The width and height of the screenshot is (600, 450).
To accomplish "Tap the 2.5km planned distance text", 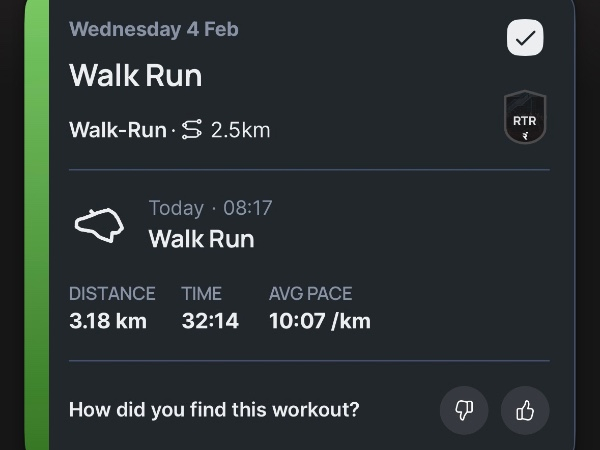I will (x=240, y=130).
